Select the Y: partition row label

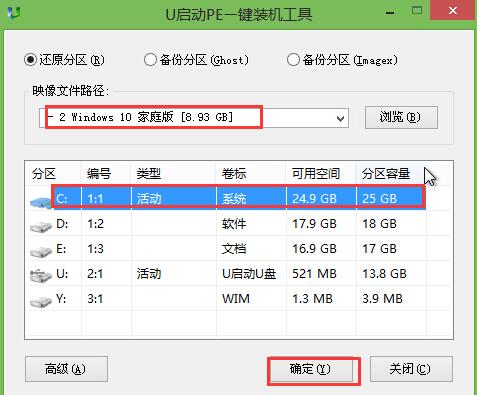coord(61,299)
